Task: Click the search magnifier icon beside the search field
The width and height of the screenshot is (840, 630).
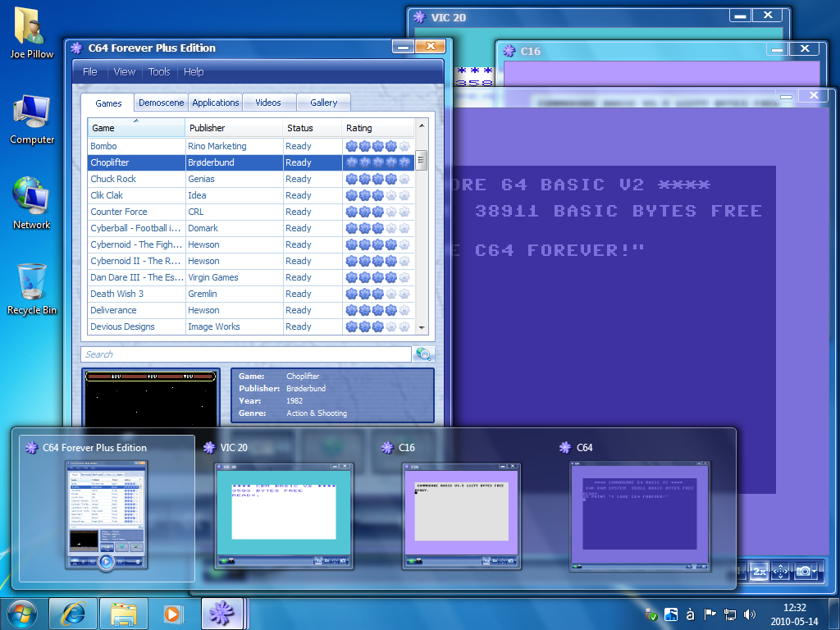Action: (x=426, y=354)
